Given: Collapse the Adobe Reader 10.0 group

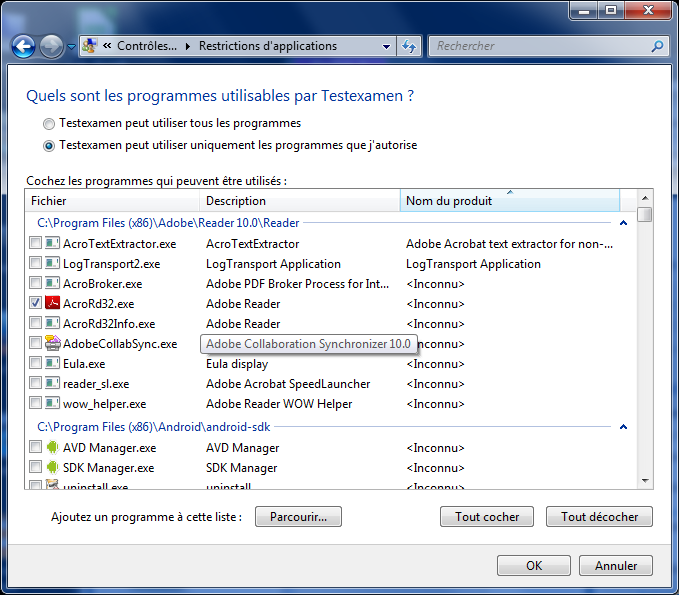Looking at the screenshot, I should (623, 223).
